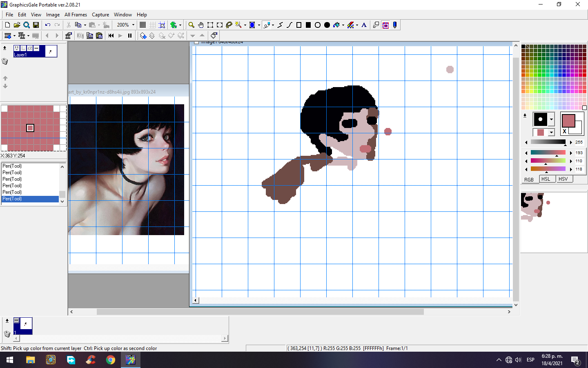
Task: Rewind to the first frame
Action: [x=111, y=36]
